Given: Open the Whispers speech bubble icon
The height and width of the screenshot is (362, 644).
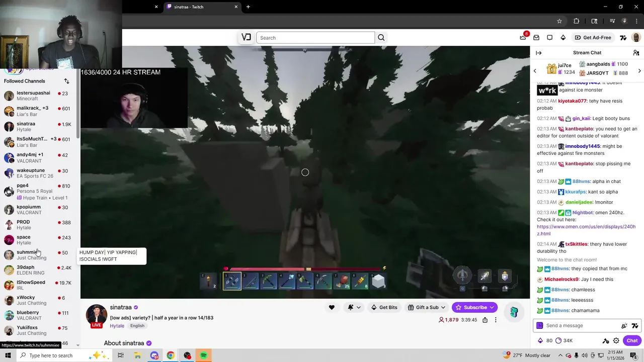Looking at the screenshot, I should (549, 38).
